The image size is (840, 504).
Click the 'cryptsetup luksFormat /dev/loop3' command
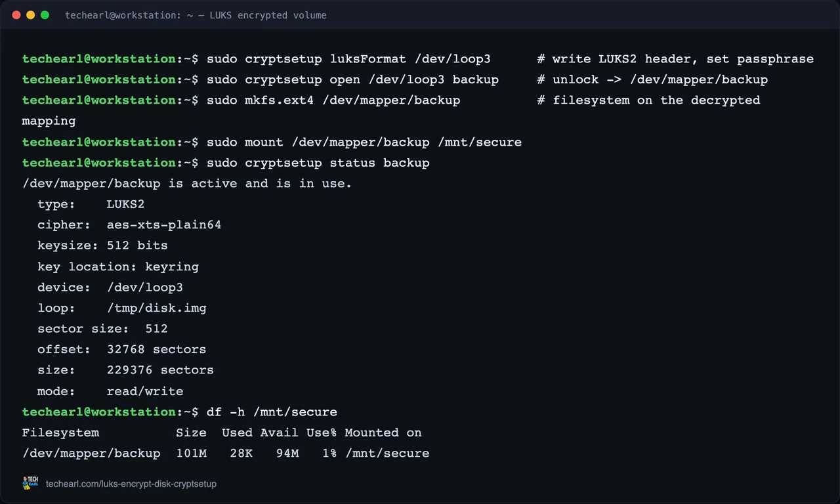point(367,59)
